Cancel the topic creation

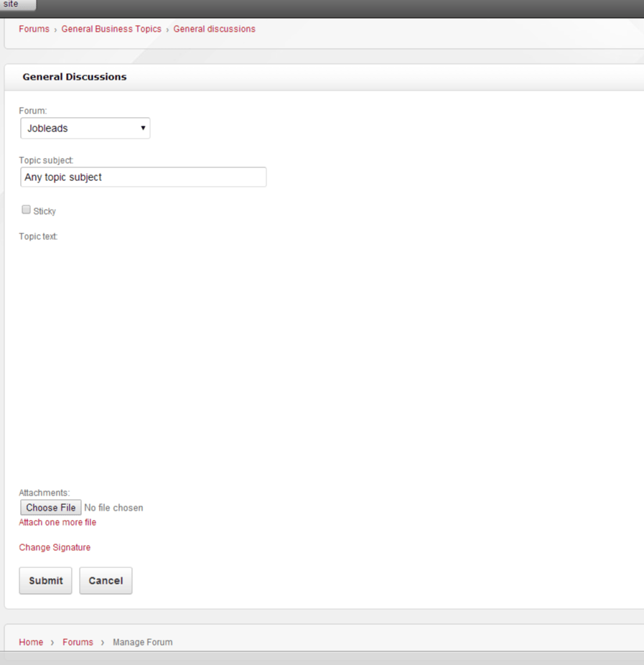[106, 581]
